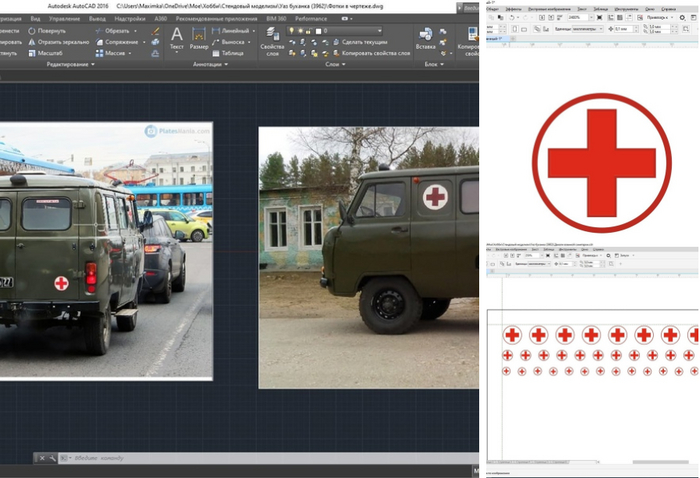Open Текст menu in upper CorelDRAW
Image resolution: width=700 pixels, height=478 pixels.
(x=582, y=9)
